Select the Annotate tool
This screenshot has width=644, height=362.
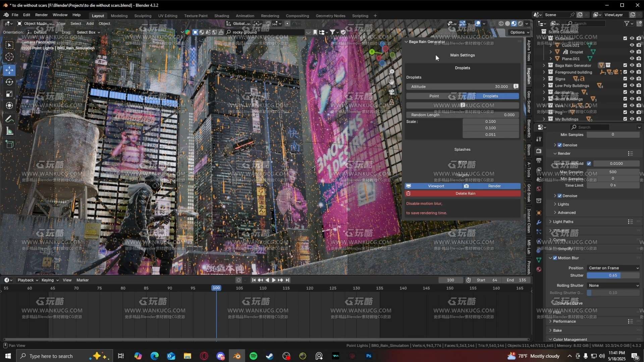point(9,119)
